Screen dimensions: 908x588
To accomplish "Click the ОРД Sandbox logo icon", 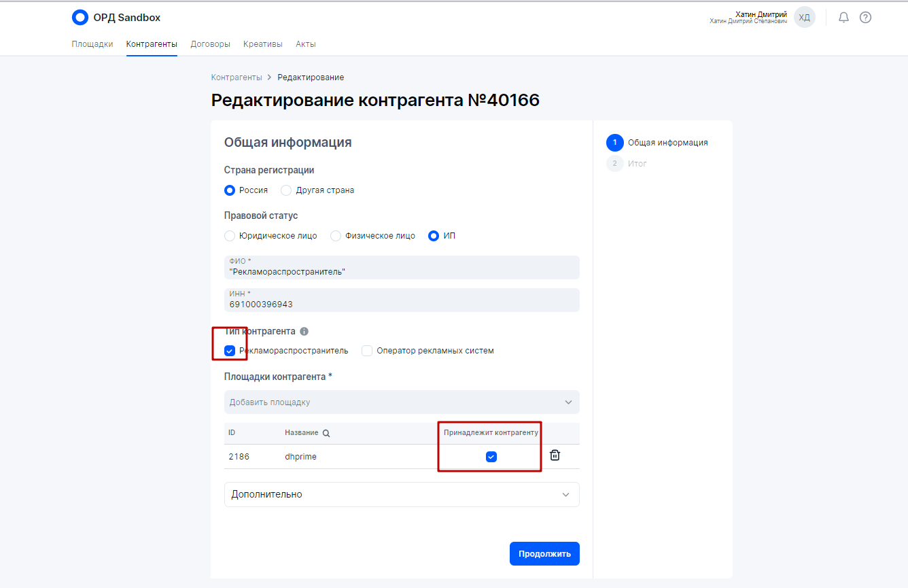I will [x=80, y=18].
